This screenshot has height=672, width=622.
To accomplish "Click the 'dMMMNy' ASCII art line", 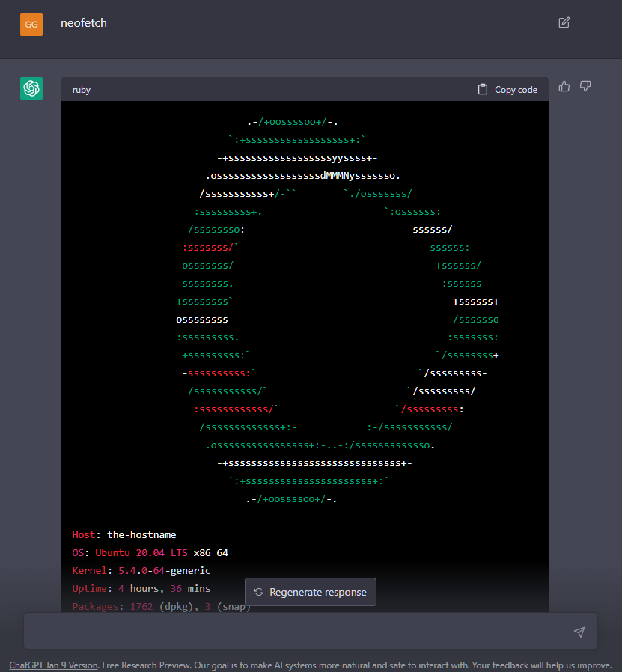I will pos(302,176).
